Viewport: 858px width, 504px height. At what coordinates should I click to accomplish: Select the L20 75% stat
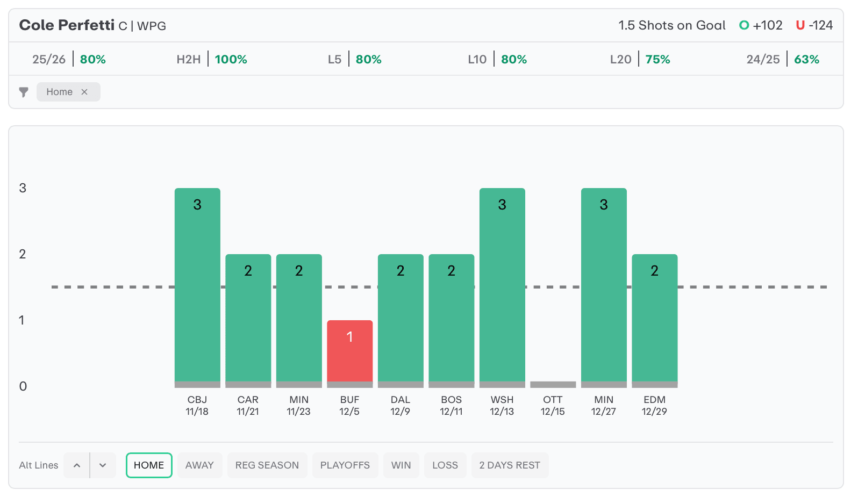(x=640, y=59)
